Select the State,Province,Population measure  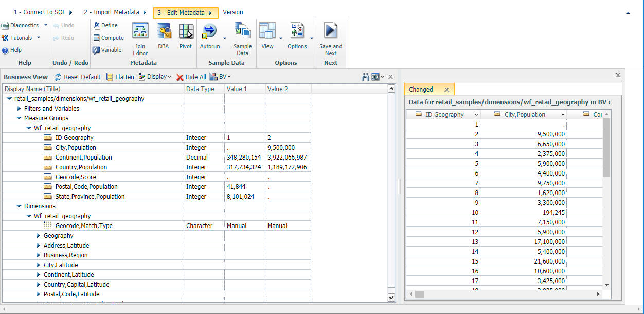pyautogui.click(x=156, y=197)
